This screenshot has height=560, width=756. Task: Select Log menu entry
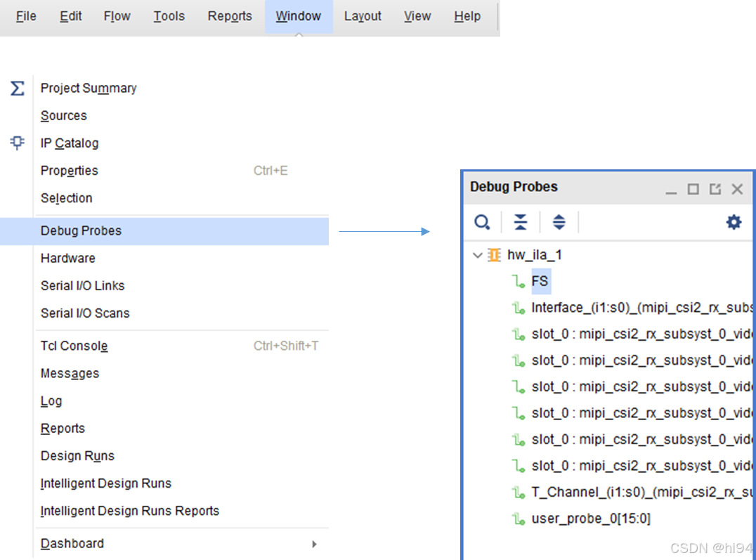click(x=51, y=401)
